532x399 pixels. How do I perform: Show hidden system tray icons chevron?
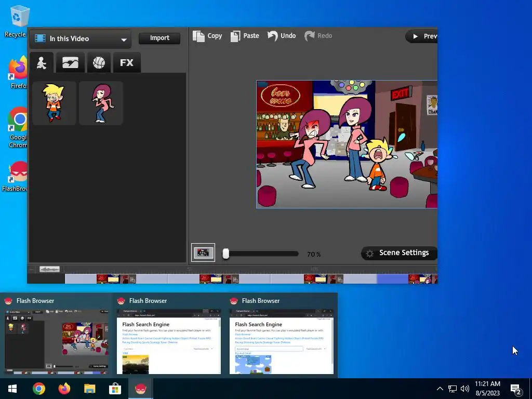[440, 389]
